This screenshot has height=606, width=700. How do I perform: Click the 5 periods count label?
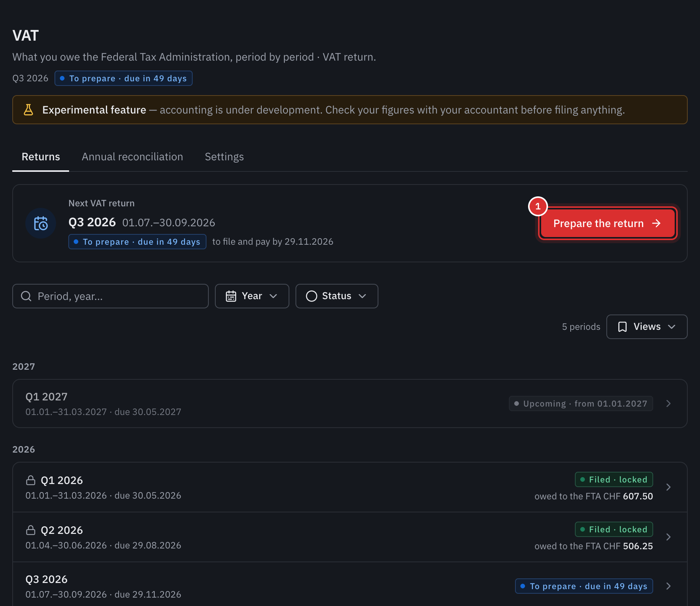581,327
